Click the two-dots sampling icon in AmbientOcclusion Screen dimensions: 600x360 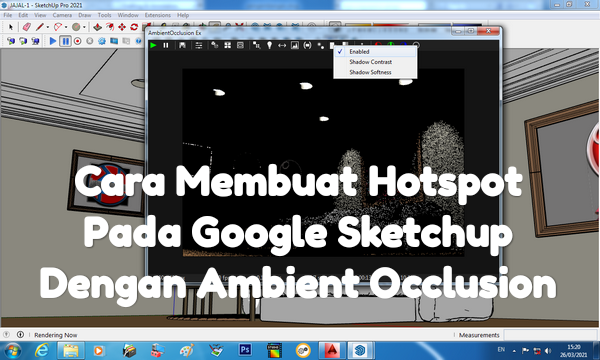321,46
